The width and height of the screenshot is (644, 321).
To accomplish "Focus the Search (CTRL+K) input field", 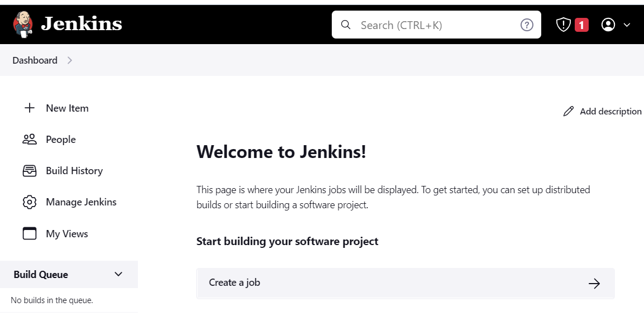I will tap(436, 25).
